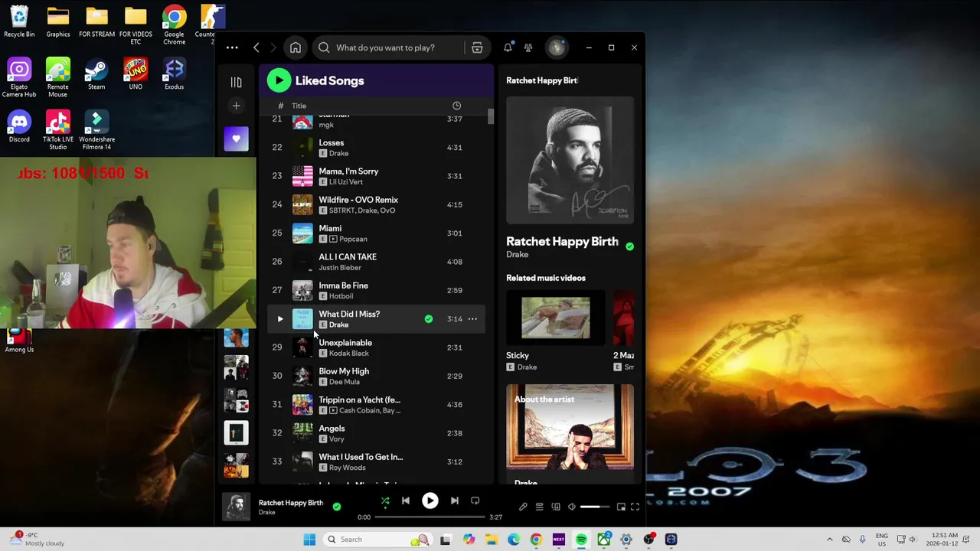Open Discord desktop shortcut

[19, 126]
